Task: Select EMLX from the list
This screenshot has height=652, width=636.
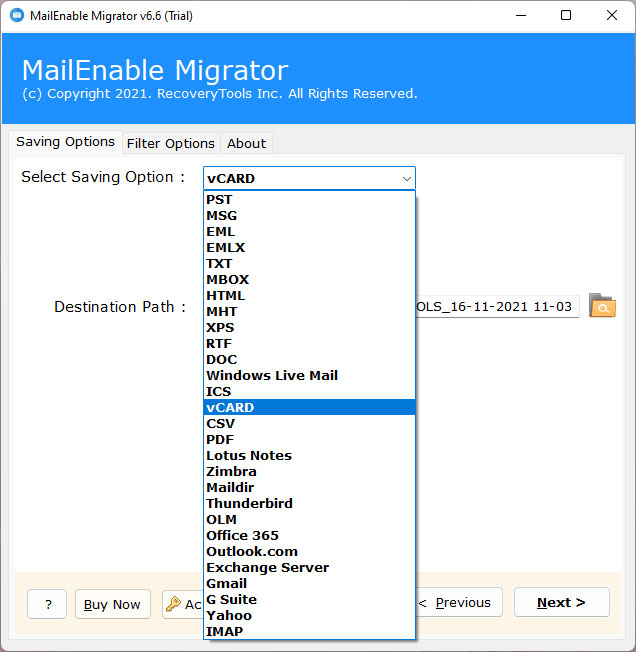Action: click(x=309, y=247)
